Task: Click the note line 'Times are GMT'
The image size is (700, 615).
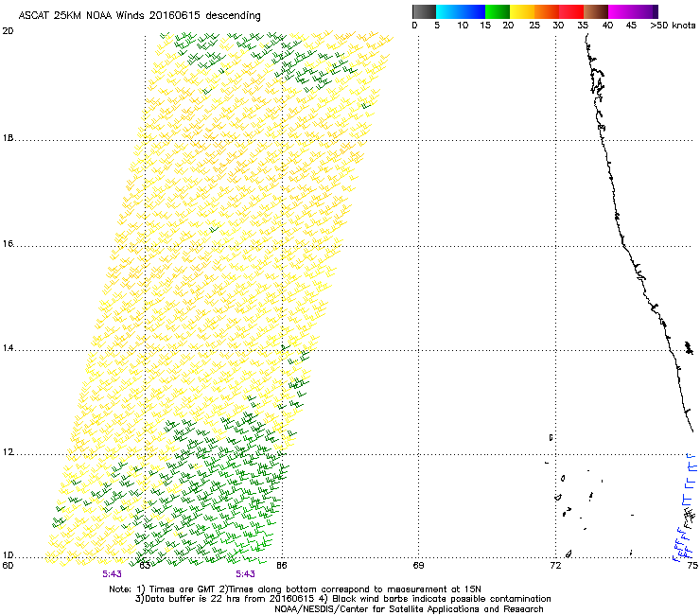Action: [182, 589]
